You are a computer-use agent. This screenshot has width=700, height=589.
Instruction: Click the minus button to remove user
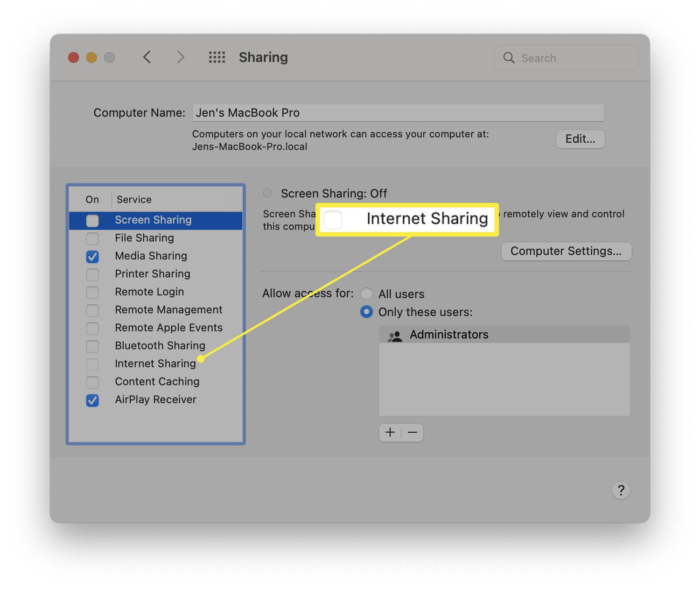[413, 433]
